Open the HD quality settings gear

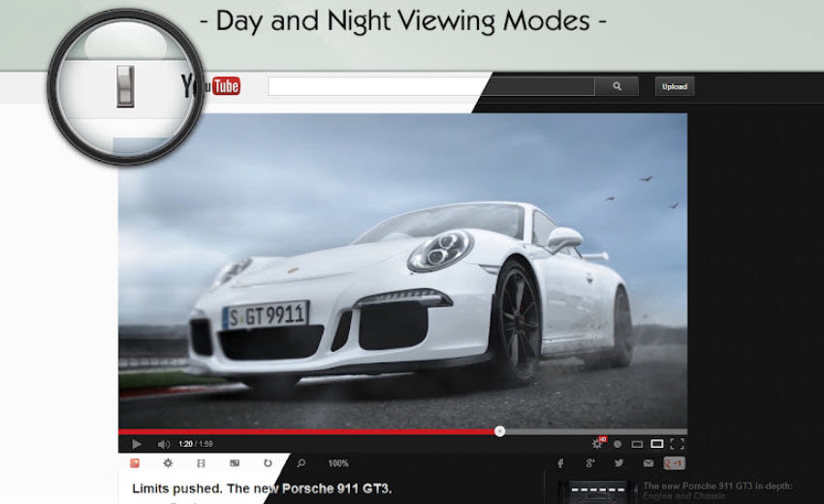click(598, 444)
